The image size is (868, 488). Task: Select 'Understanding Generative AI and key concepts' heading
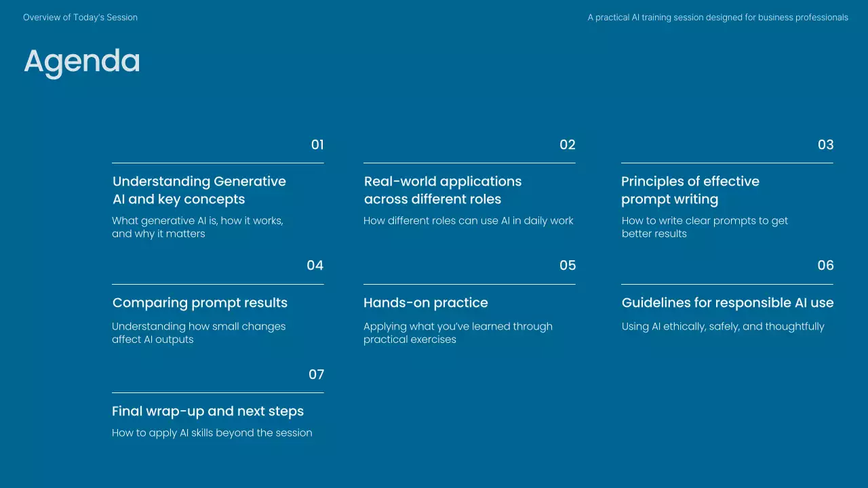[199, 190]
